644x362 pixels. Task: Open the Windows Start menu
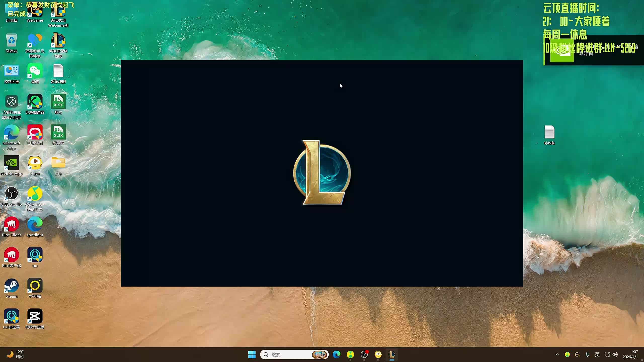[x=252, y=354]
